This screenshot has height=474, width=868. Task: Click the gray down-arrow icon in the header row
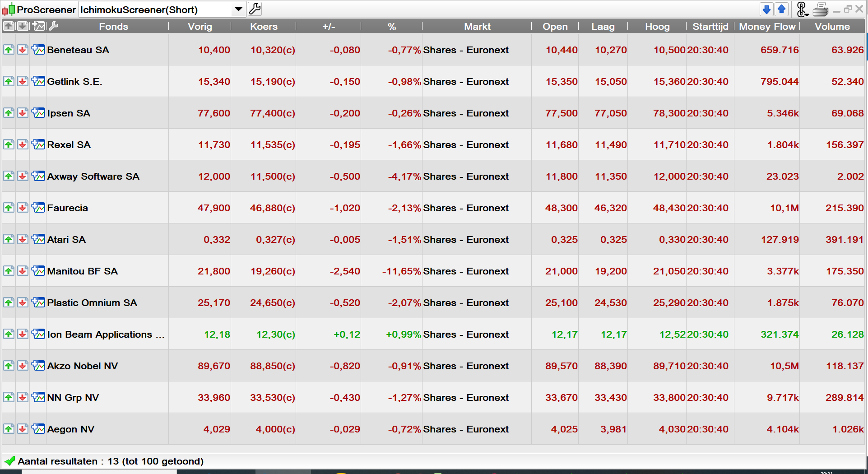[x=23, y=26]
